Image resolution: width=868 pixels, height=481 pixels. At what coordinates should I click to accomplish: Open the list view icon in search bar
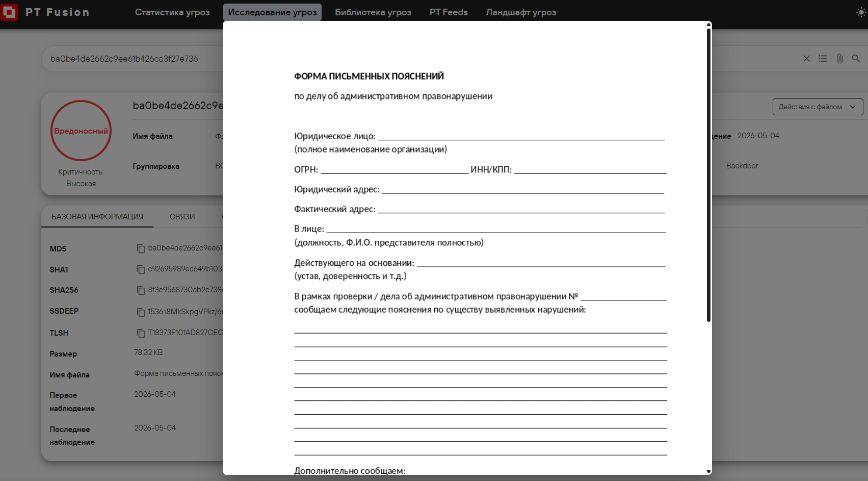point(823,59)
